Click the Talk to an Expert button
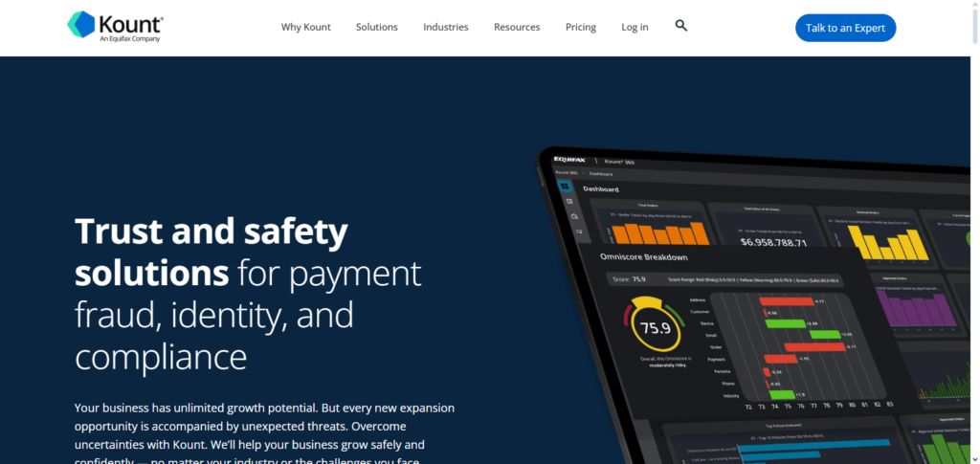 pyautogui.click(x=845, y=28)
